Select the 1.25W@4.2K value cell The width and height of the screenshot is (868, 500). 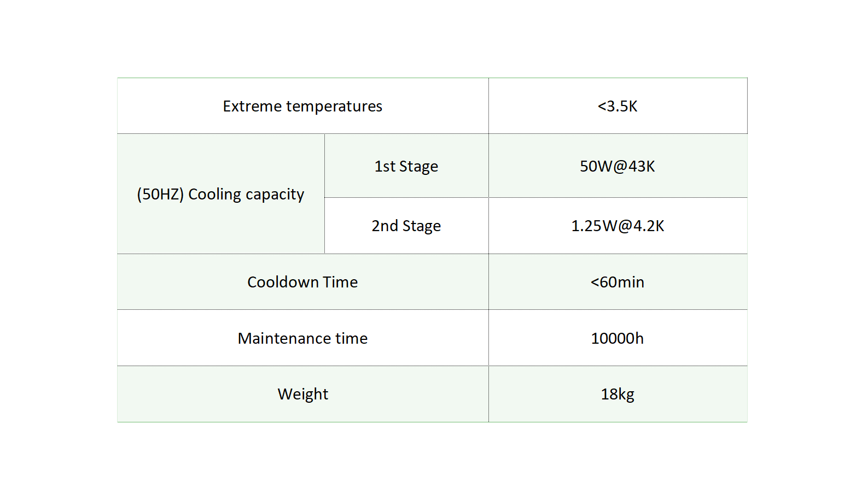coord(617,226)
